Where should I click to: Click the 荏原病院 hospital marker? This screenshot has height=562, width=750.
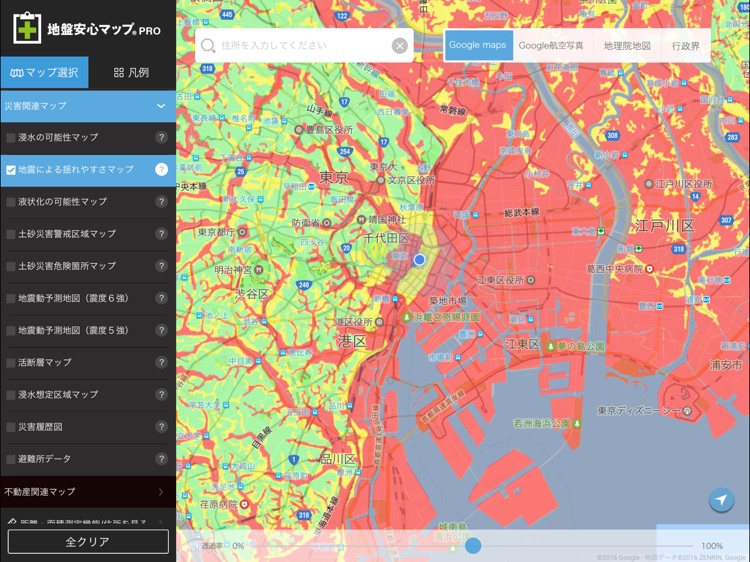click(x=244, y=504)
